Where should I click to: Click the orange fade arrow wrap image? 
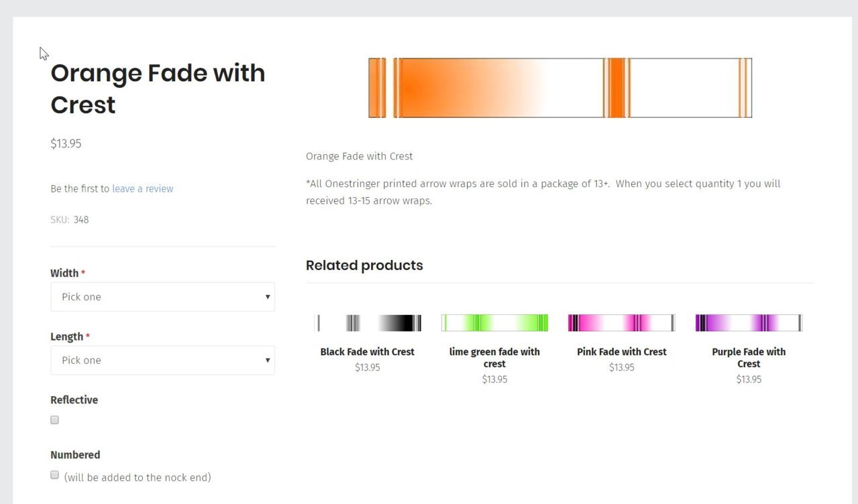pyautogui.click(x=560, y=88)
